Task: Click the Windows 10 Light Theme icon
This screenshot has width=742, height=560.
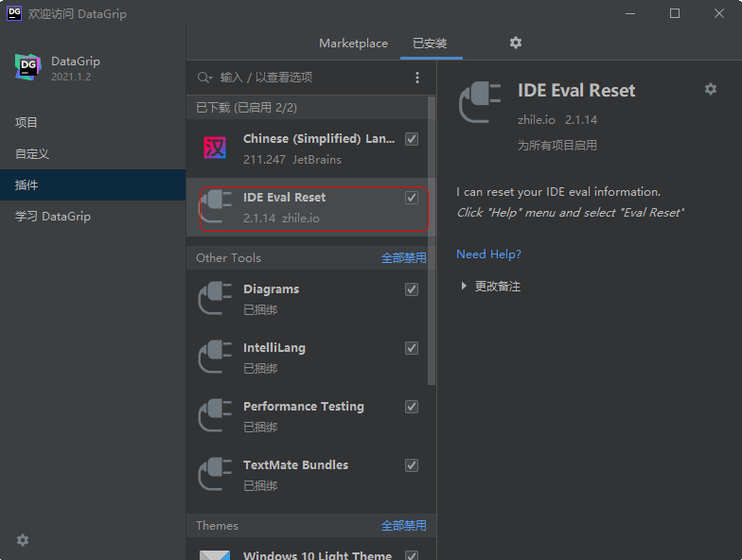Action: pos(215,555)
